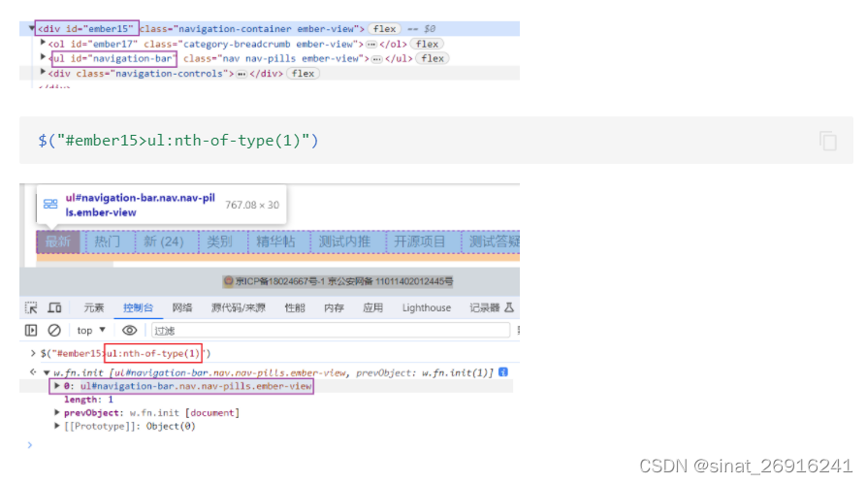Viewport: 868px width, 484px height.
Task: Collapse the div#ember15 node
Action: pos(32,28)
